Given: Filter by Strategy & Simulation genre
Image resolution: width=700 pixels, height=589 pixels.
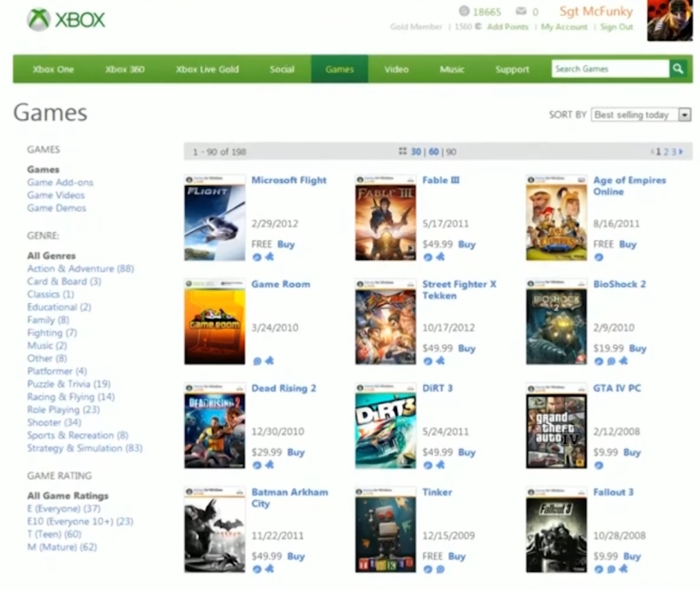Looking at the screenshot, I should (x=85, y=448).
